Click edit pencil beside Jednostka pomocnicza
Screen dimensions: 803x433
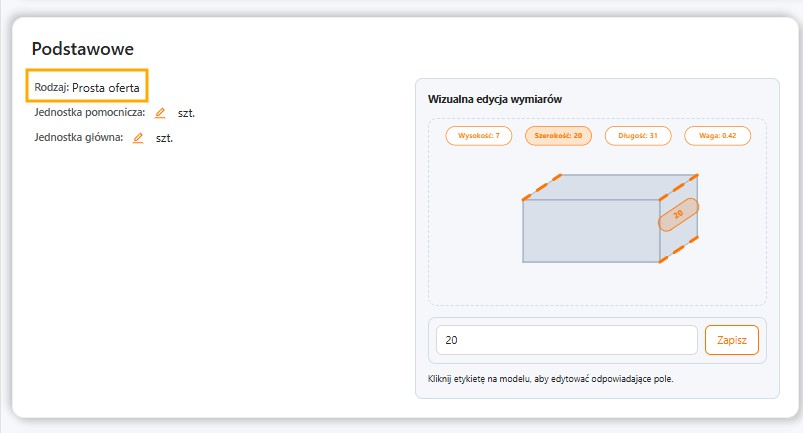pyautogui.click(x=160, y=113)
